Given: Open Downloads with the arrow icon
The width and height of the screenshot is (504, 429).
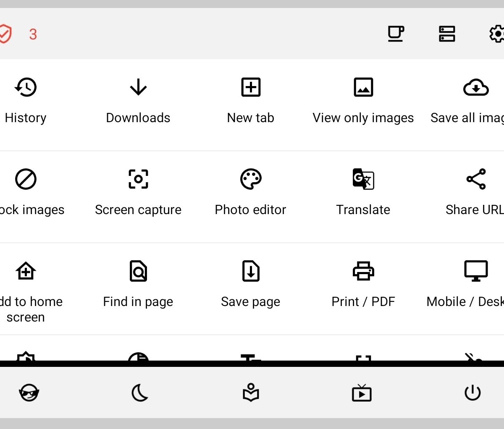Looking at the screenshot, I should click(x=138, y=87).
